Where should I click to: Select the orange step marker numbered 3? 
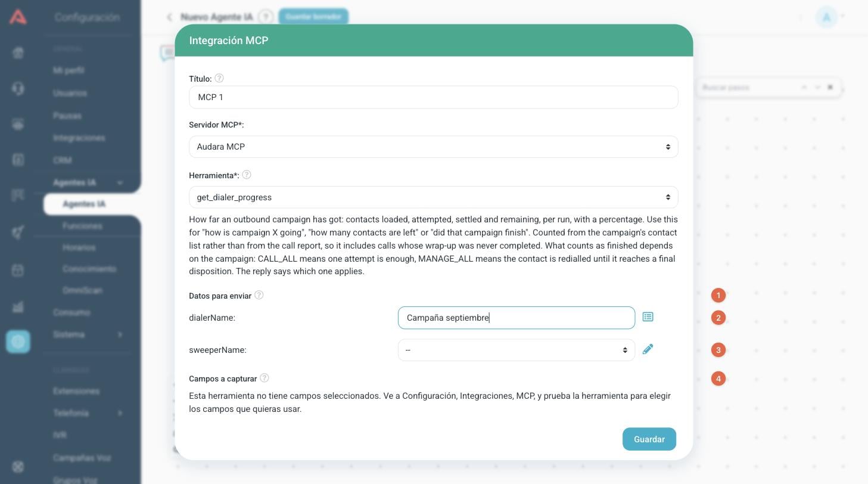[718, 350]
